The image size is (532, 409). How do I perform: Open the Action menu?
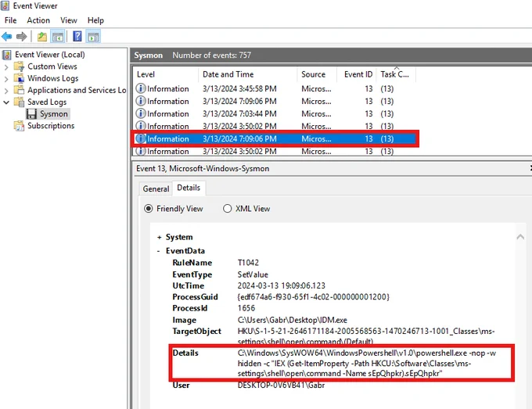click(38, 20)
